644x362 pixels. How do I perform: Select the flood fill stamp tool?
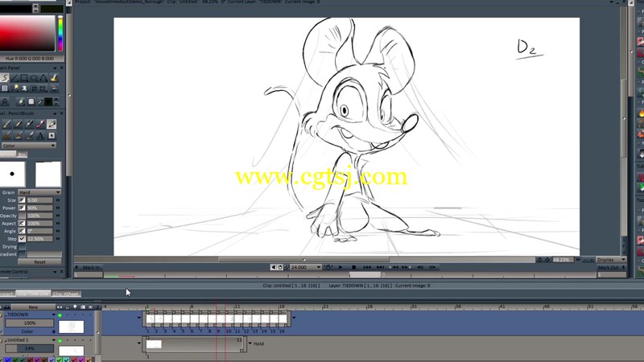click(x=54, y=77)
